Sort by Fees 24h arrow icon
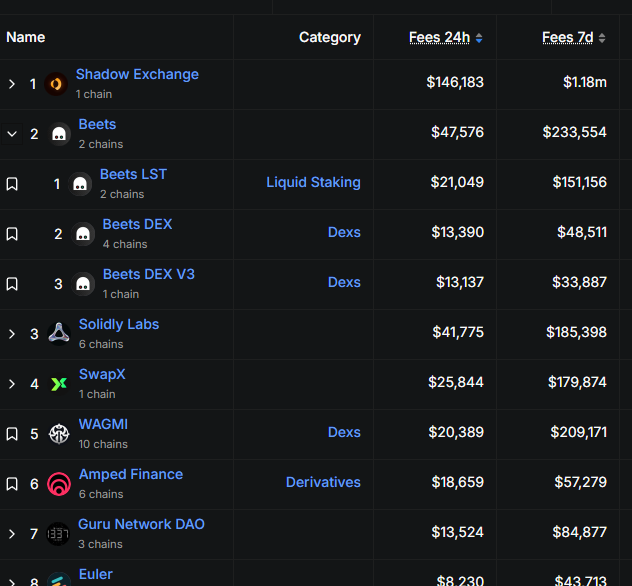 pos(479,38)
